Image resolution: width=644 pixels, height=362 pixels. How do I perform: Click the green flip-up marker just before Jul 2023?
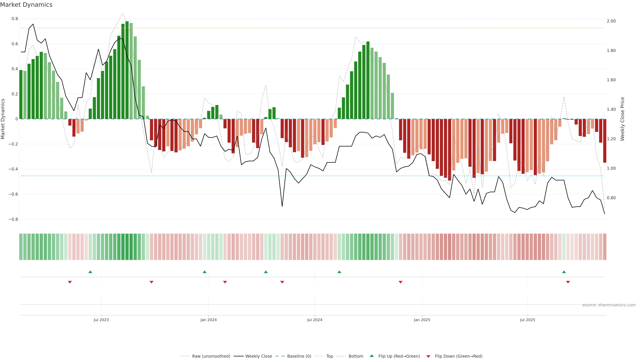coord(90,272)
